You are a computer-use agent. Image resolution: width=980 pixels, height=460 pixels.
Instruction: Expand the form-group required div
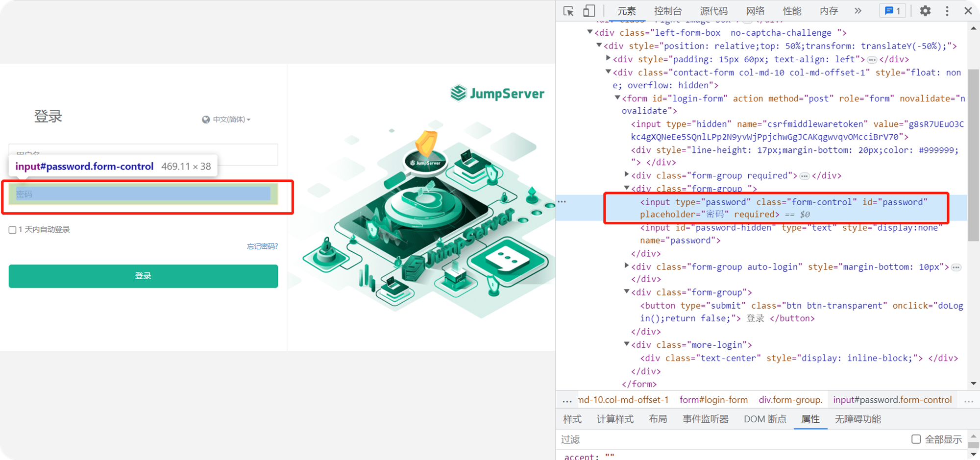pyautogui.click(x=627, y=174)
